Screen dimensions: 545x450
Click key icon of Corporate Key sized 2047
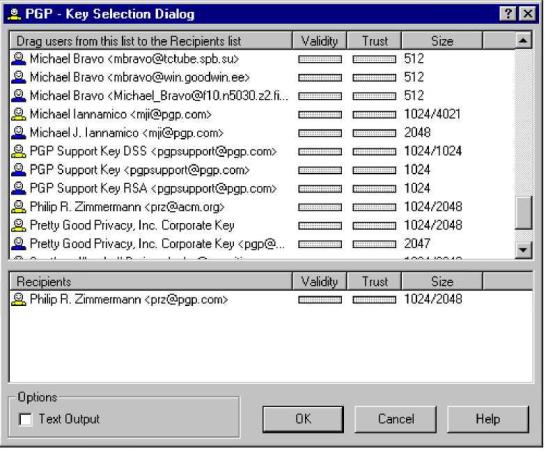pos(18,244)
